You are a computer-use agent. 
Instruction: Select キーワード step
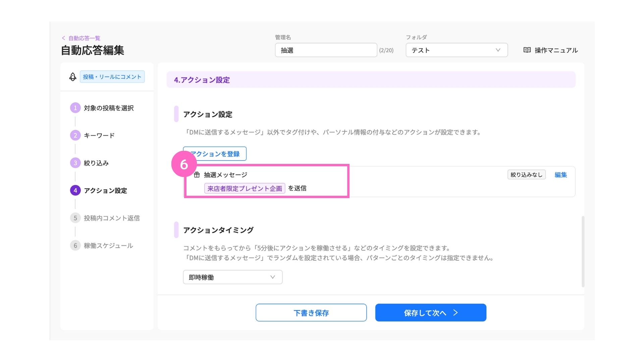pyautogui.click(x=99, y=135)
